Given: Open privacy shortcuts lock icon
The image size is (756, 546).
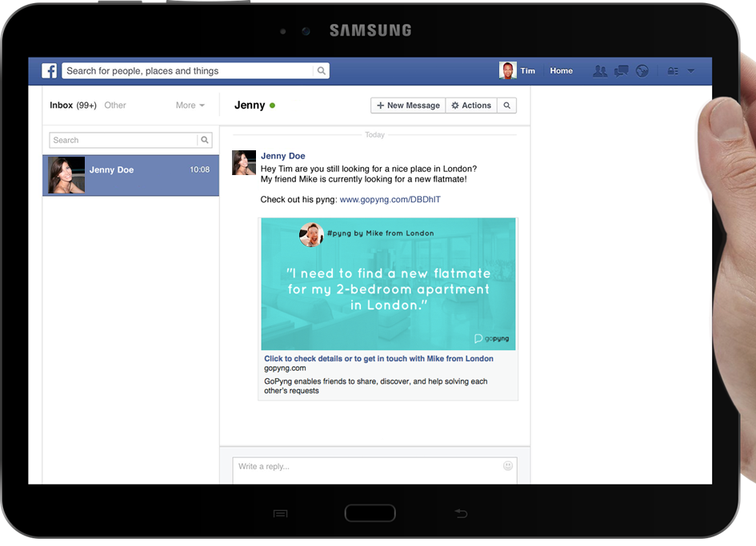Looking at the screenshot, I should pyautogui.click(x=673, y=71).
